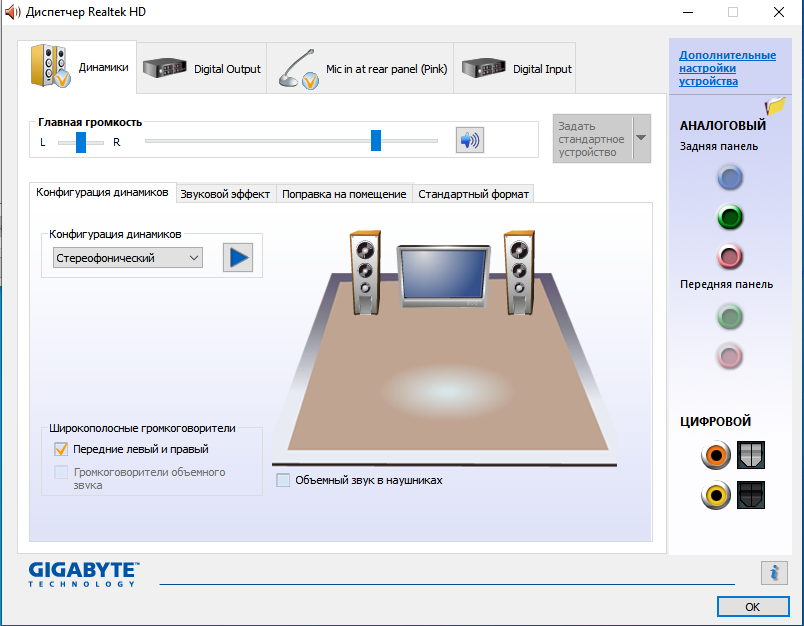Switch to the Динамики device tab
The height and width of the screenshot is (626, 804).
coord(77,67)
